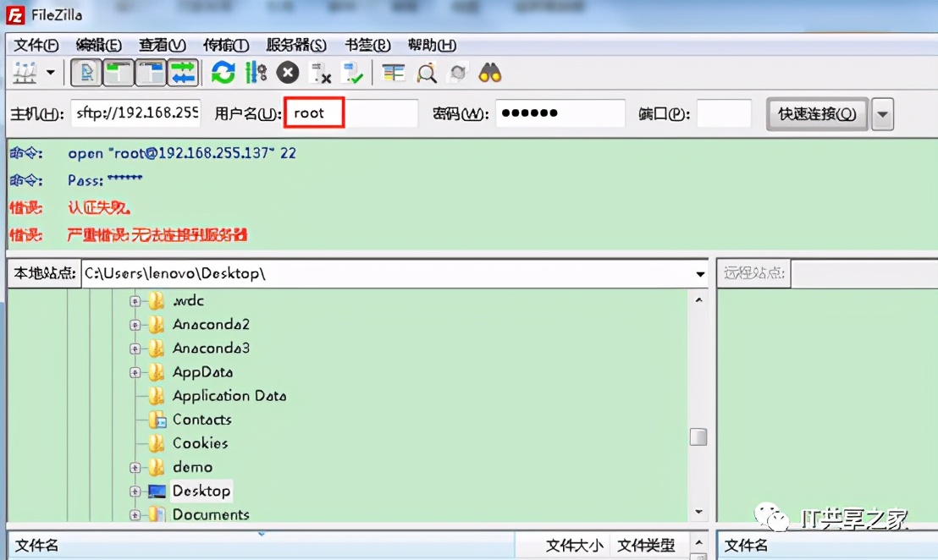Open the 查看(V) menu

click(162, 46)
